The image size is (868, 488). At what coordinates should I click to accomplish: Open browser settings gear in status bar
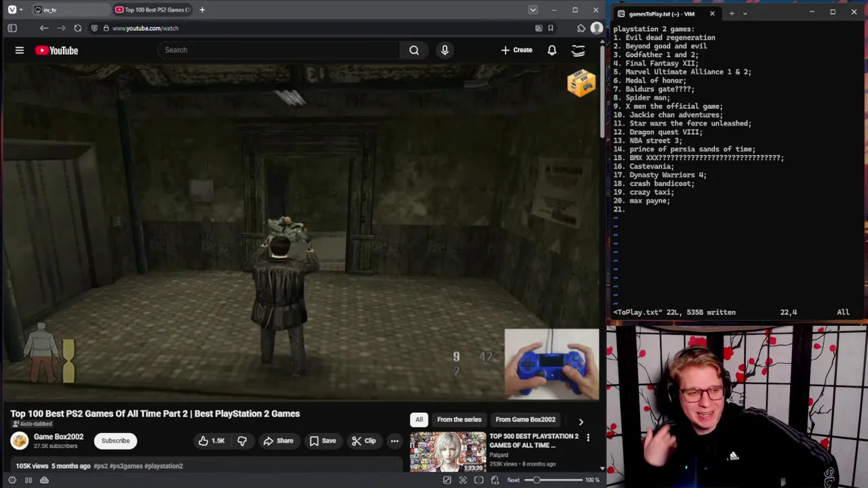pos(12,480)
